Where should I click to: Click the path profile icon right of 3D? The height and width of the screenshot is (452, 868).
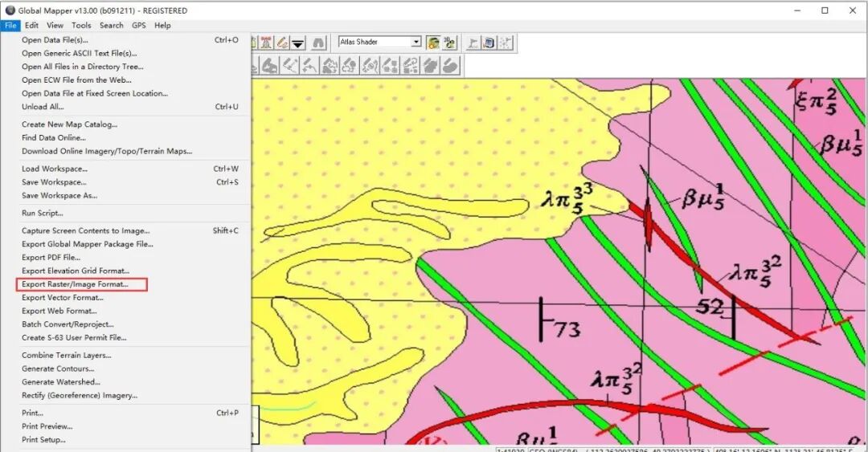pos(473,43)
